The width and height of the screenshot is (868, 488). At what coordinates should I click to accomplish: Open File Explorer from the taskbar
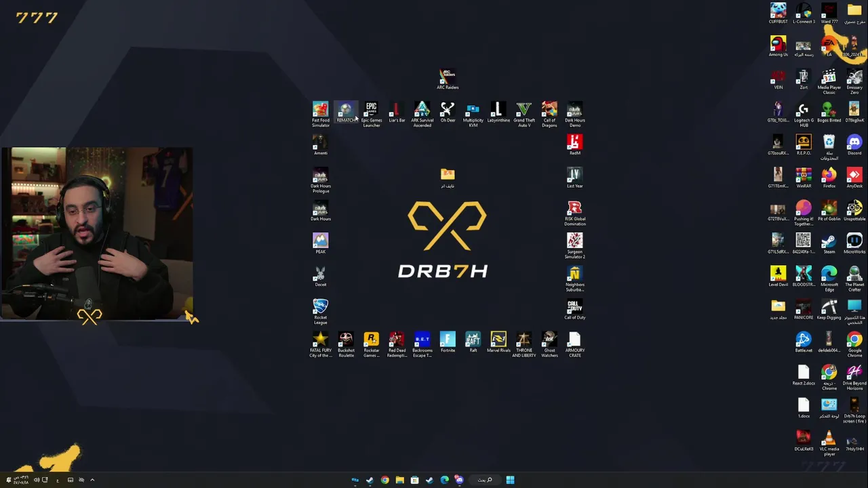399,480
